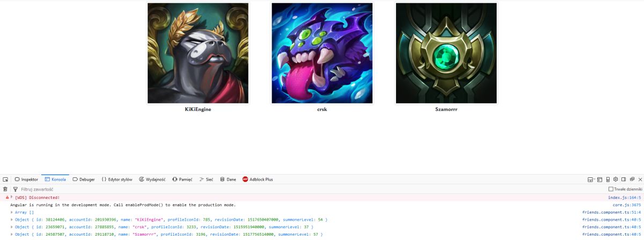
Task: Toggle the split console icon
Action: (599, 179)
